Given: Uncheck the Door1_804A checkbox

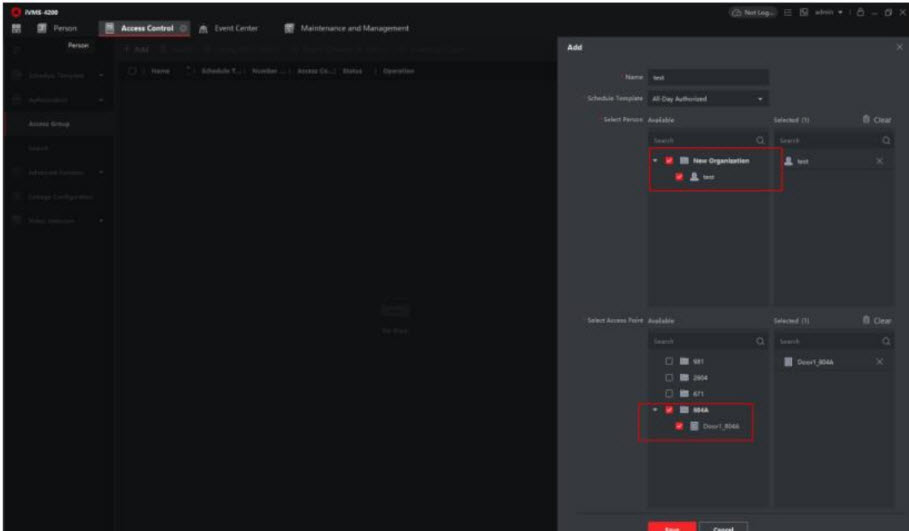Looking at the screenshot, I should click(679, 426).
